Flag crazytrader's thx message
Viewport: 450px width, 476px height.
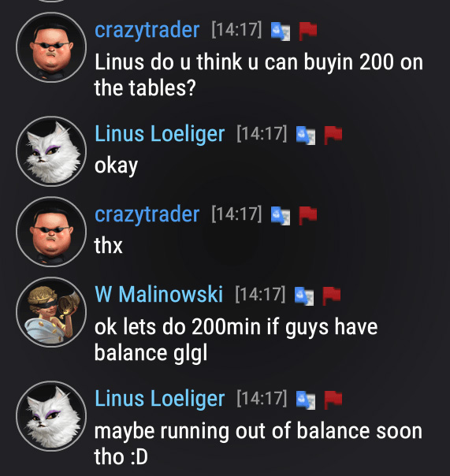[x=308, y=215]
